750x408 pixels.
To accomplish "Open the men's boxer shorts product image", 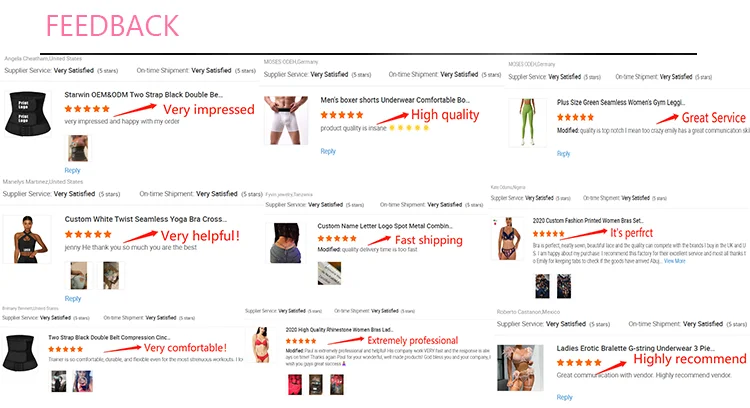I will tap(286, 120).
